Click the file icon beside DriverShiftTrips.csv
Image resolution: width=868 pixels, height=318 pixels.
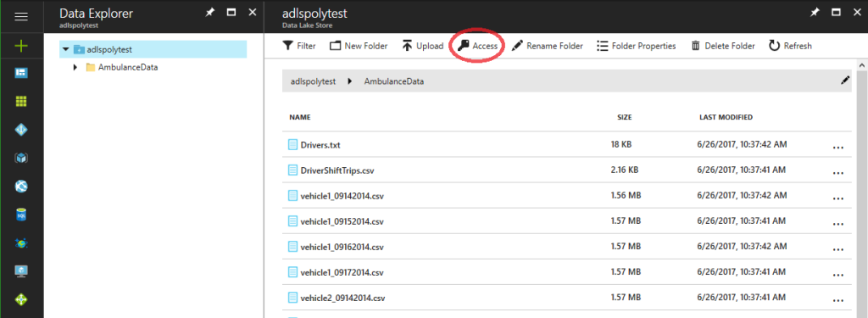[292, 170]
